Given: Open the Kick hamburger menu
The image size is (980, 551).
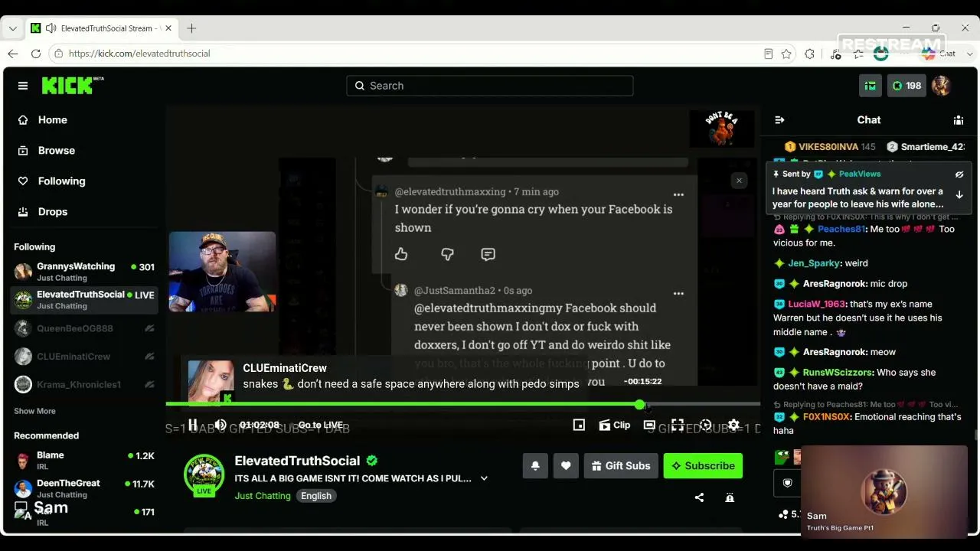Looking at the screenshot, I should (x=23, y=86).
